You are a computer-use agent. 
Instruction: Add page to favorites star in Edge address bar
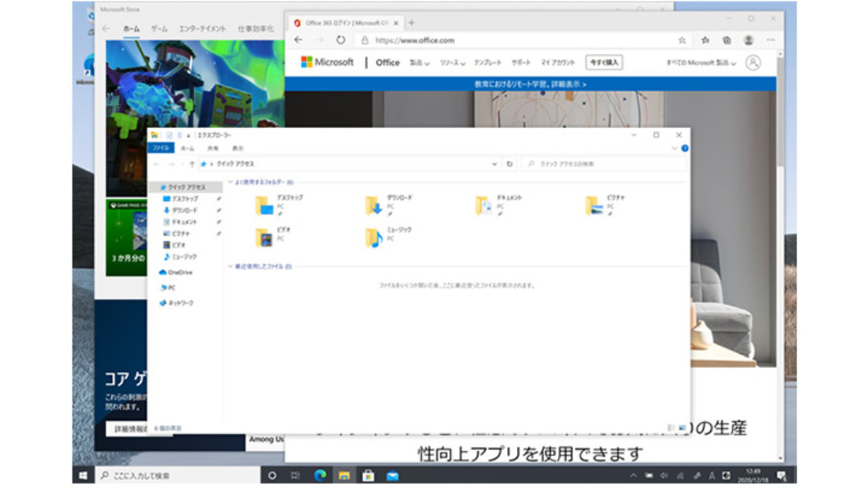tap(682, 40)
